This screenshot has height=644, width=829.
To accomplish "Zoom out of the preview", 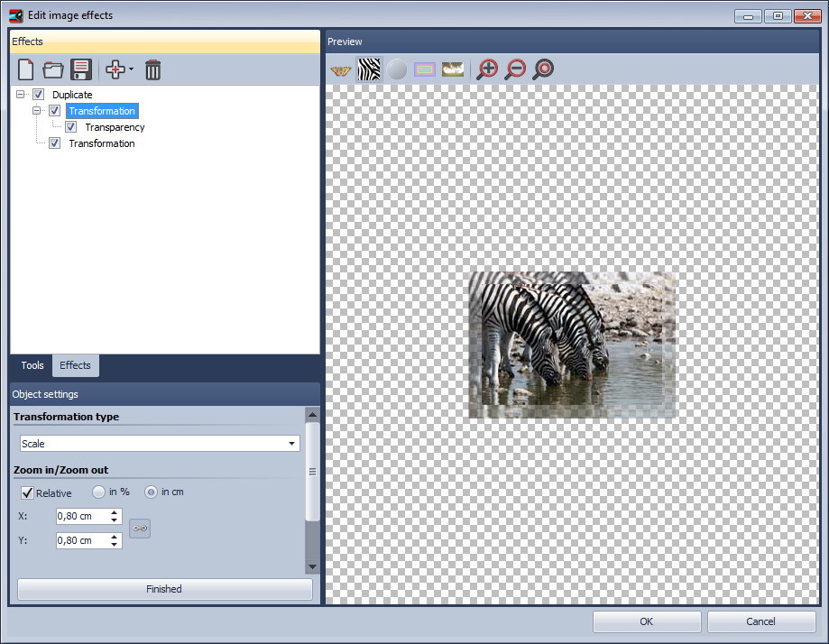I will tap(515, 69).
